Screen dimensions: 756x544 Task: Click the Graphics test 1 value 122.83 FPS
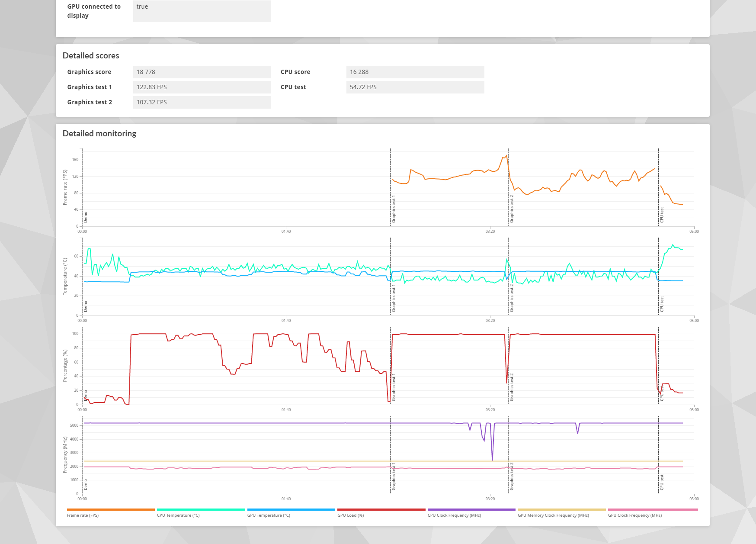pyautogui.click(x=202, y=87)
